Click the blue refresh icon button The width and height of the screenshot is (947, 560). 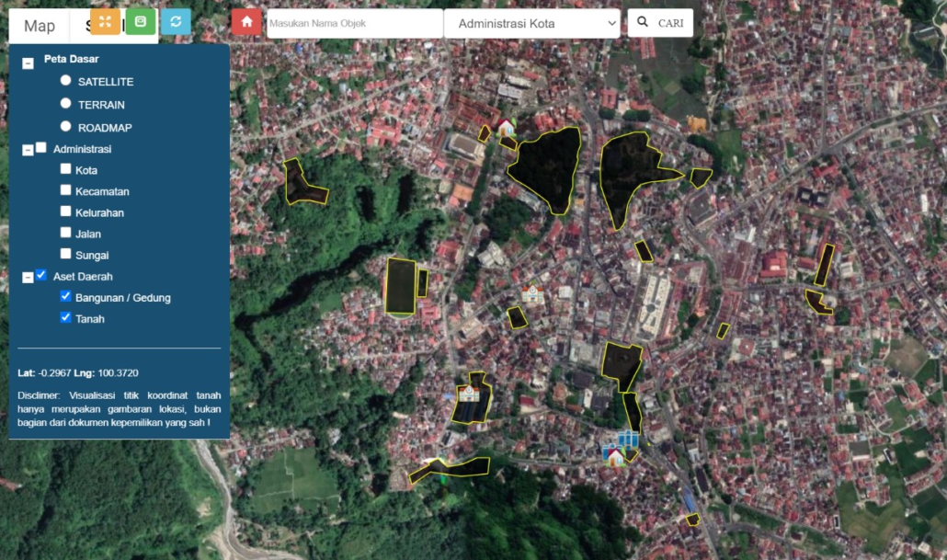[176, 22]
